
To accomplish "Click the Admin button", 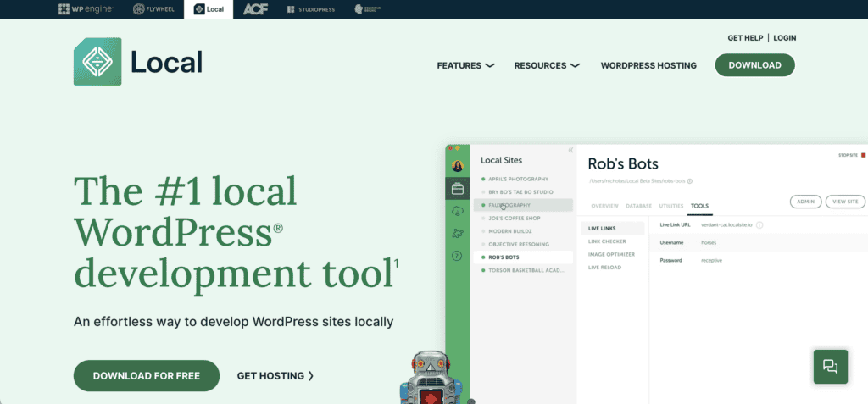I will [805, 202].
